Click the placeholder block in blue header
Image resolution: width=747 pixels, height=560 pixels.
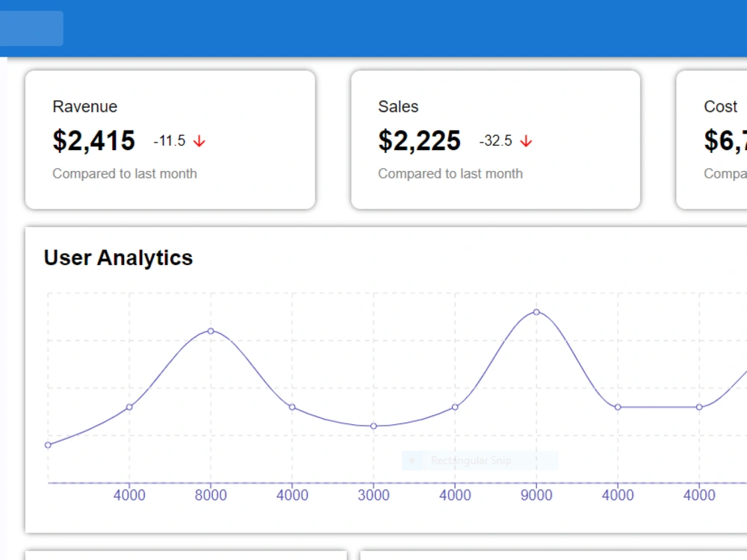[x=31, y=28]
